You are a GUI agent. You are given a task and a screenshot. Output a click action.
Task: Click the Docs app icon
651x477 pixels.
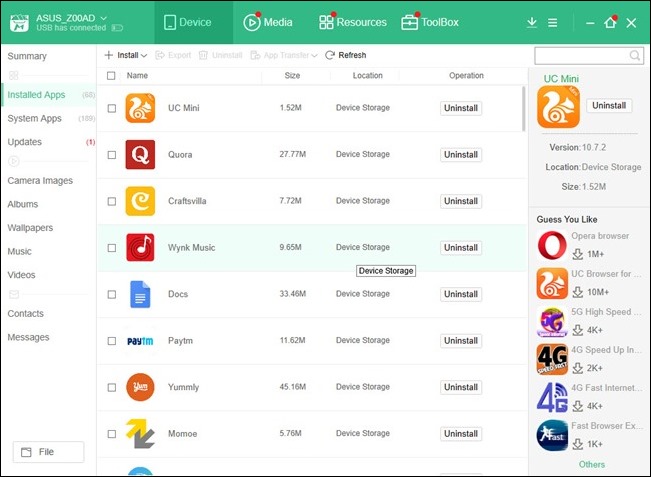pyautogui.click(x=140, y=294)
